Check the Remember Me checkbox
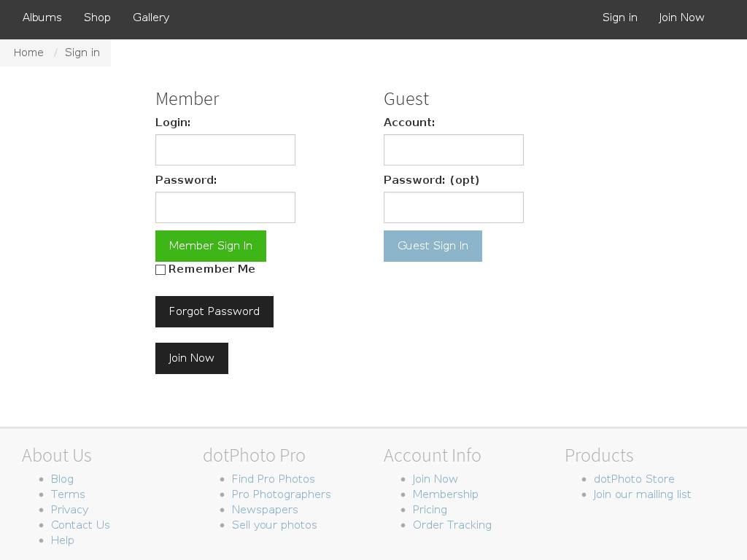747x560 pixels. click(x=160, y=270)
